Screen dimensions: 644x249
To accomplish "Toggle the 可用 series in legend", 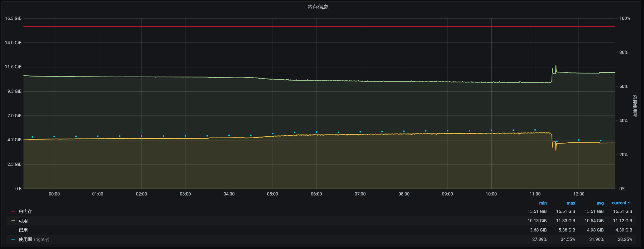I will [x=23, y=221].
